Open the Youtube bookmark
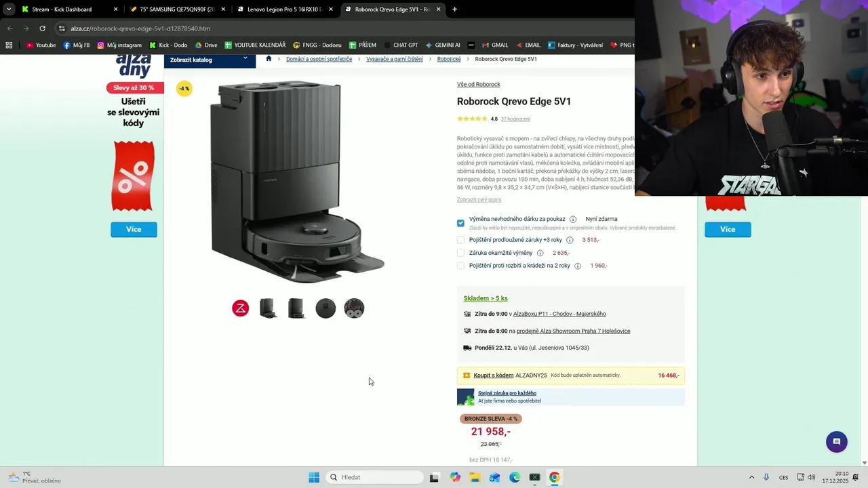 tap(41, 45)
